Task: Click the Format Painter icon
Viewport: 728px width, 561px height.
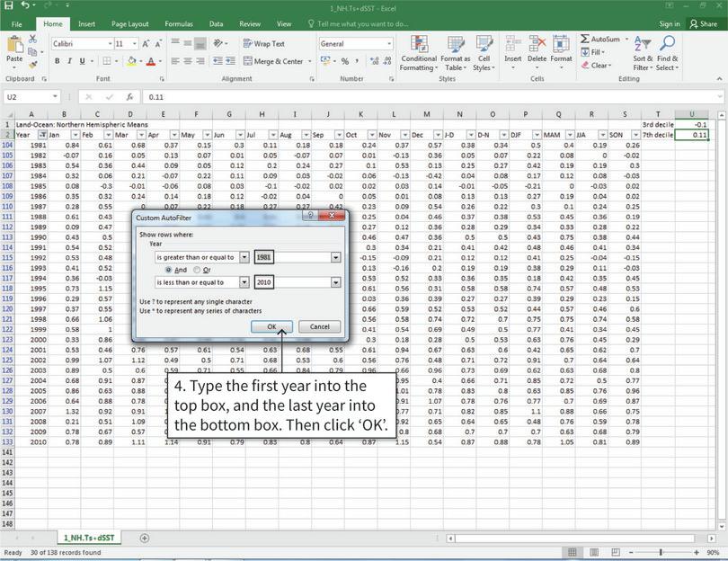Action: pos(31,65)
